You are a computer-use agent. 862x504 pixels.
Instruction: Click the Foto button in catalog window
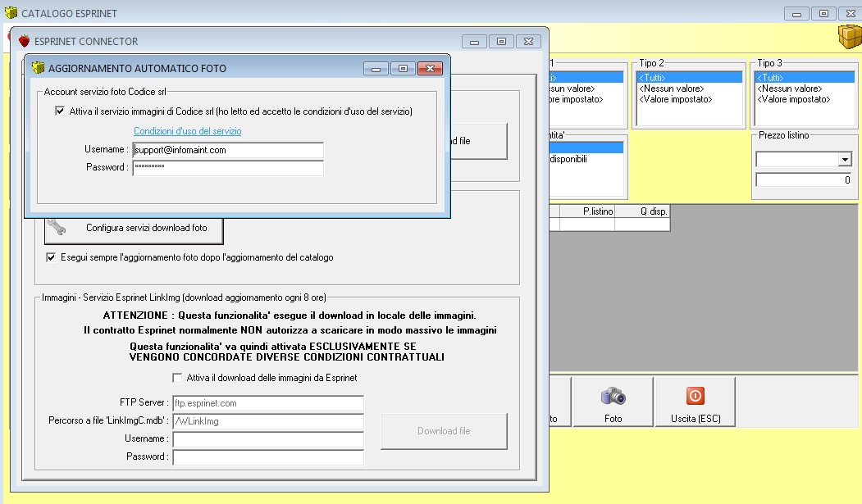(x=613, y=402)
